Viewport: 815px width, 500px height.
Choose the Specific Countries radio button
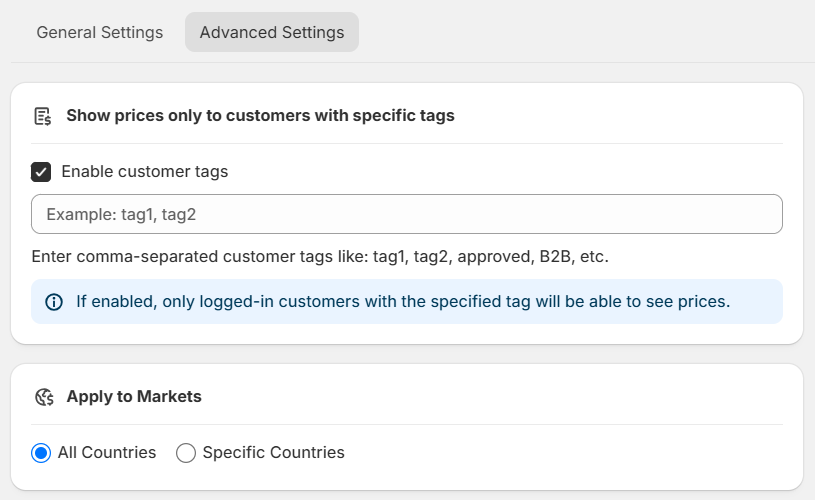(x=186, y=453)
